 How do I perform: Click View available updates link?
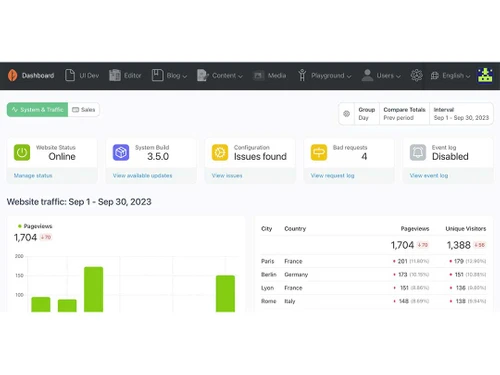[x=142, y=175]
